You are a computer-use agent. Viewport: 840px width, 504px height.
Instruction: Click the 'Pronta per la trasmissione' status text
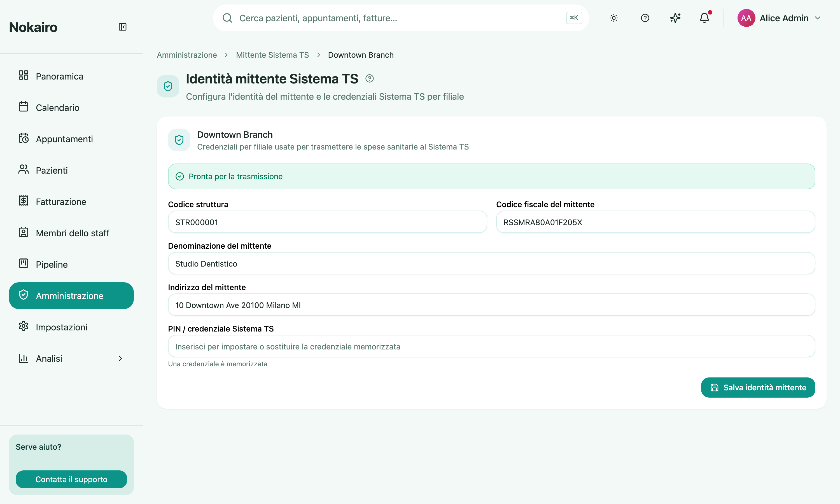(235, 177)
